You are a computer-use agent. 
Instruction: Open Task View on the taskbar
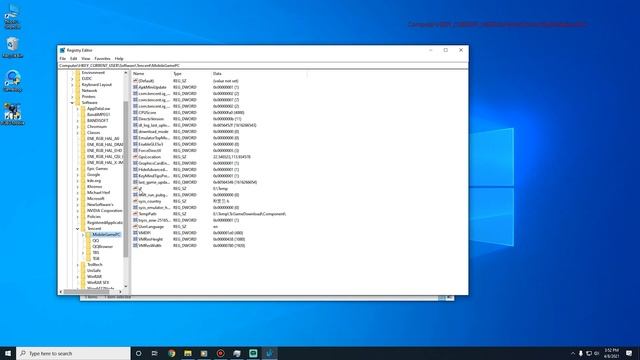pos(155,353)
